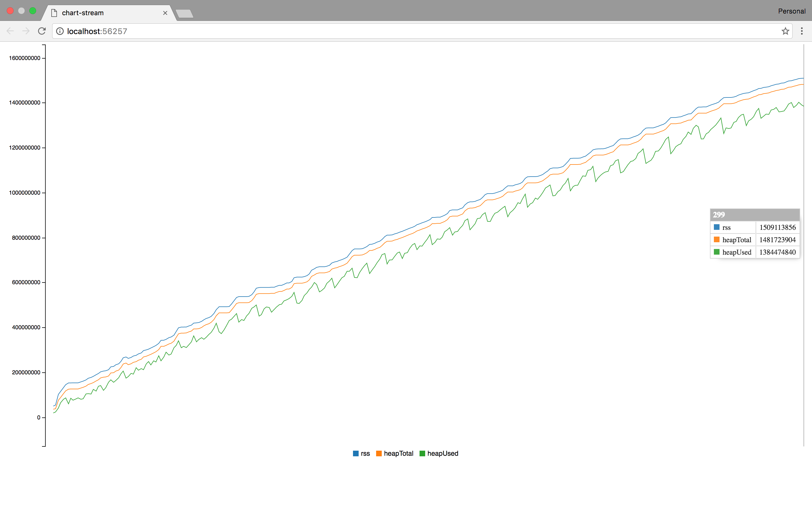Click the back navigation arrow
This screenshot has height=507, width=812.
click(x=10, y=31)
